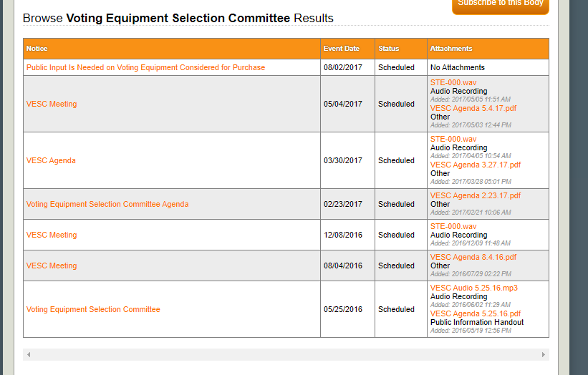The height and width of the screenshot is (375, 588).
Task: Open STE-000.wav from the 12/08/2016 meeting
Action: pos(453,226)
